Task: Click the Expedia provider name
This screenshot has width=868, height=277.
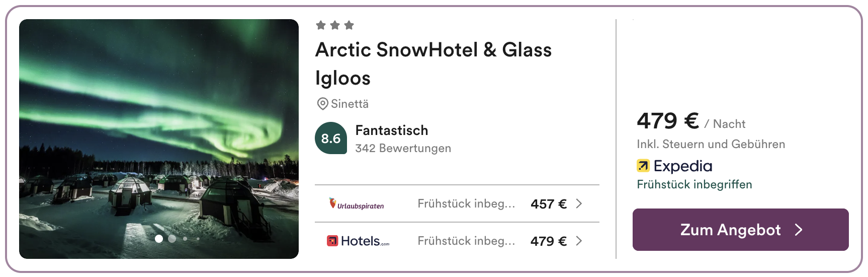Action: [682, 166]
